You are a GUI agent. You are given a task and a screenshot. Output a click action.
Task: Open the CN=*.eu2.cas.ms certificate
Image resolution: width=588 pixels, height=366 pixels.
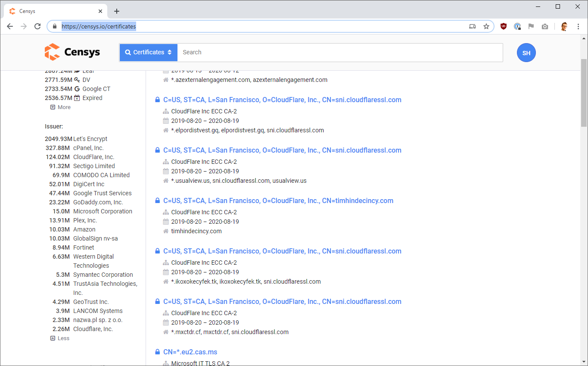(190, 352)
